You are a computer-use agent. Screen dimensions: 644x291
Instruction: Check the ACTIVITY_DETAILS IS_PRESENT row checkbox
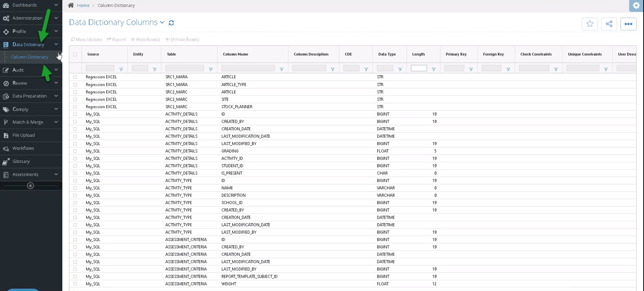[75, 173]
